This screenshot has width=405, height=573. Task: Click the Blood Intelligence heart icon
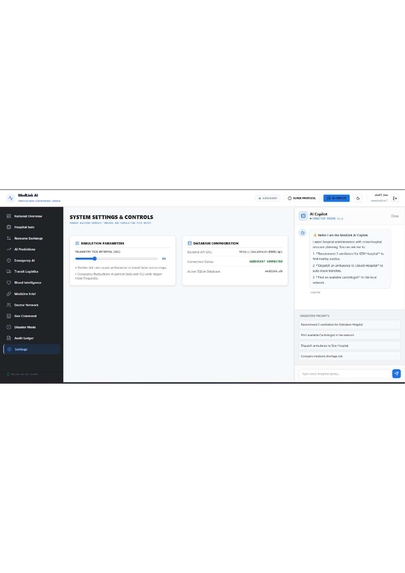9,282
